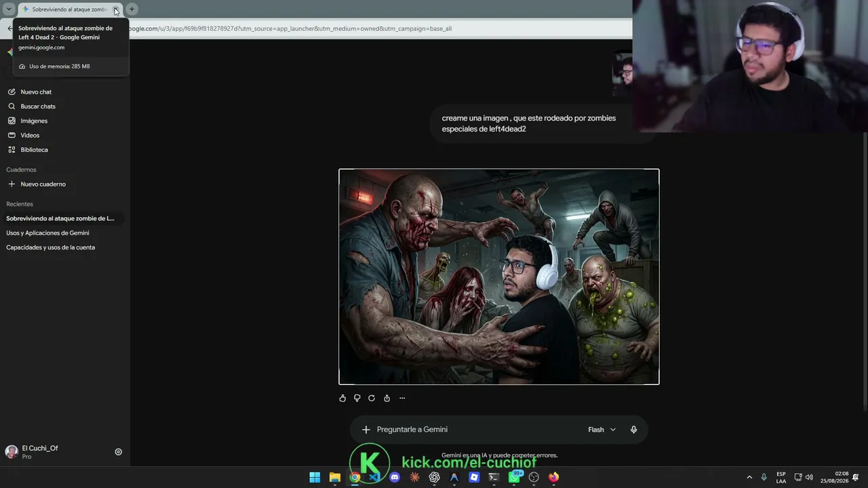Click the plus icon to add attachments

tap(366, 430)
